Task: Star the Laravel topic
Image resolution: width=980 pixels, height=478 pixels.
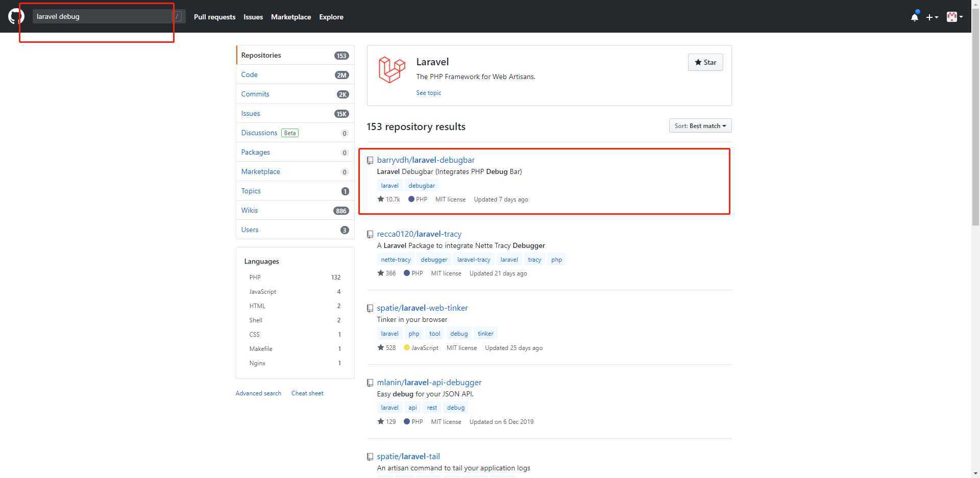Action: click(705, 62)
